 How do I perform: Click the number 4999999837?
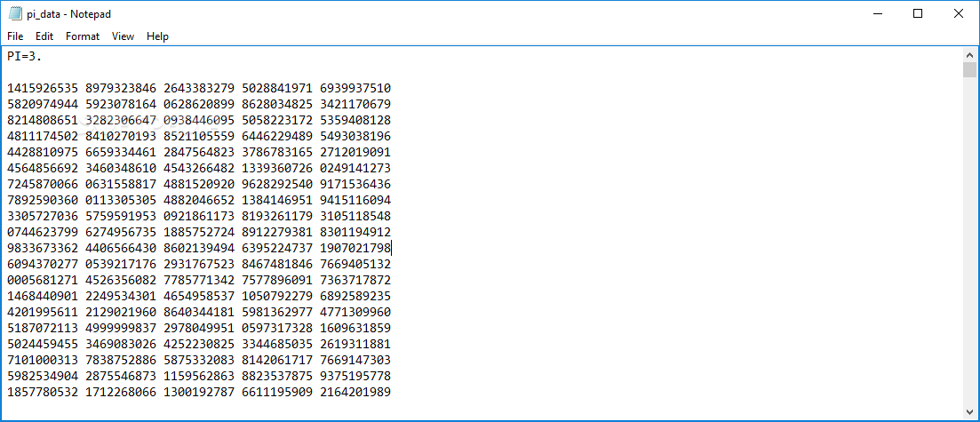(121, 328)
